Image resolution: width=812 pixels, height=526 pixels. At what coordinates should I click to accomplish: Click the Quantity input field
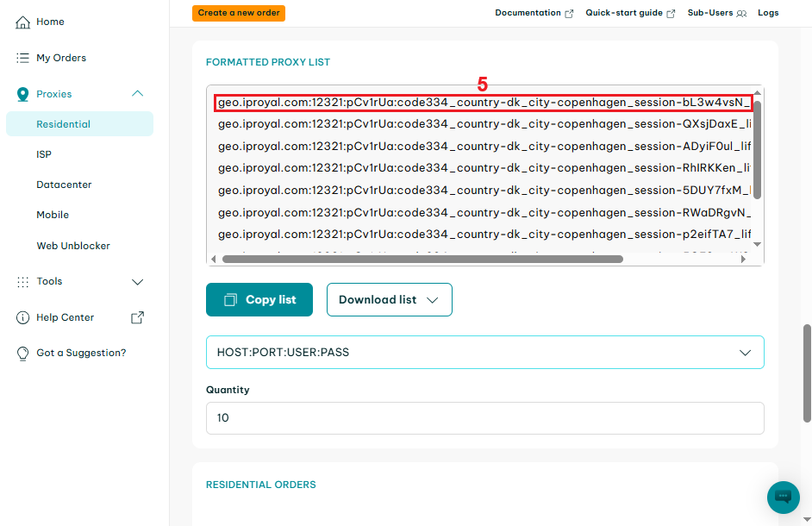[484, 418]
